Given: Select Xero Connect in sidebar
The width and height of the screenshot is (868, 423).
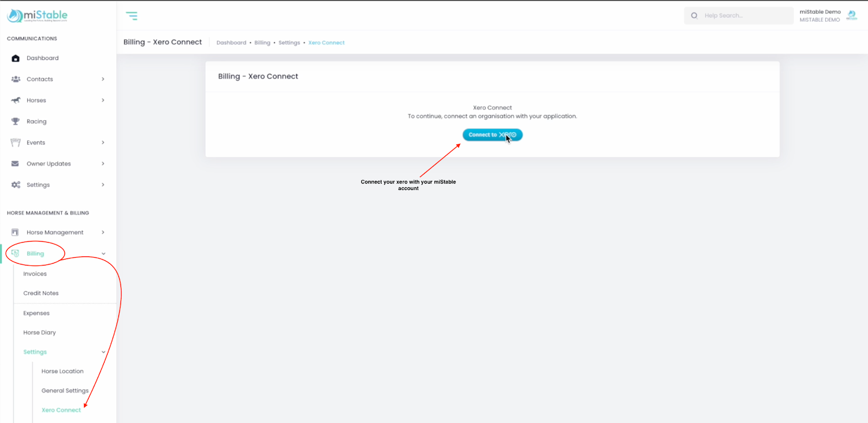Looking at the screenshot, I should [61, 410].
